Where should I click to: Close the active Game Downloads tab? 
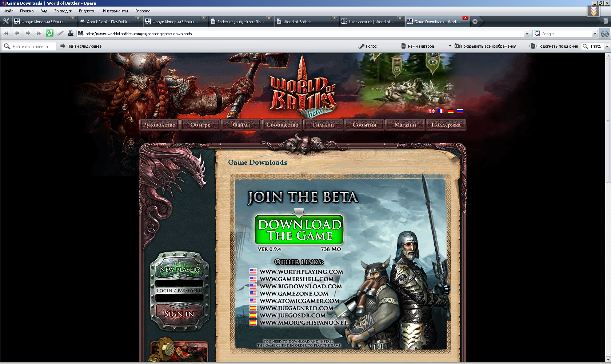465,18
